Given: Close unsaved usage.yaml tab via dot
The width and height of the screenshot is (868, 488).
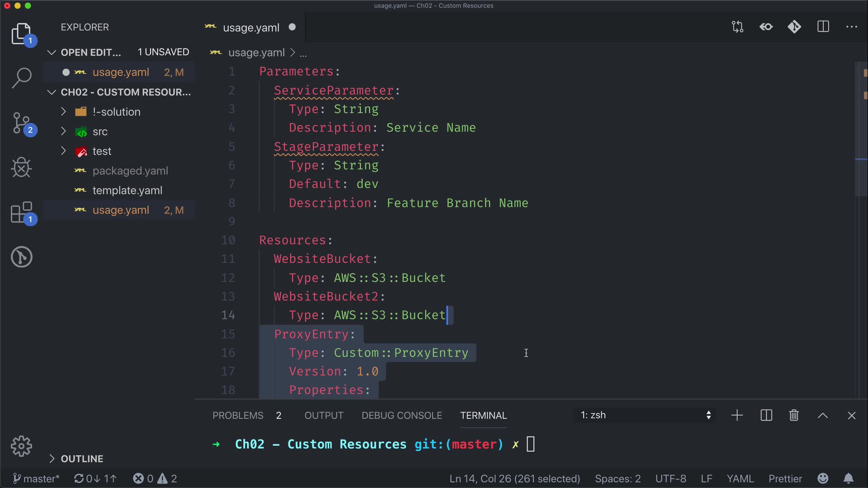Looking at the screenshot, I should pyautogui.click(x=292, y=27).
